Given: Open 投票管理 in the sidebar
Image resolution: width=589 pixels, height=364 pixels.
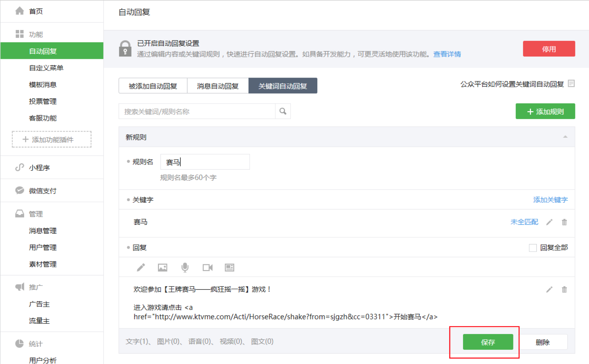Looking at the screenshot, I should pyautogui.click(x=43, y=101).
